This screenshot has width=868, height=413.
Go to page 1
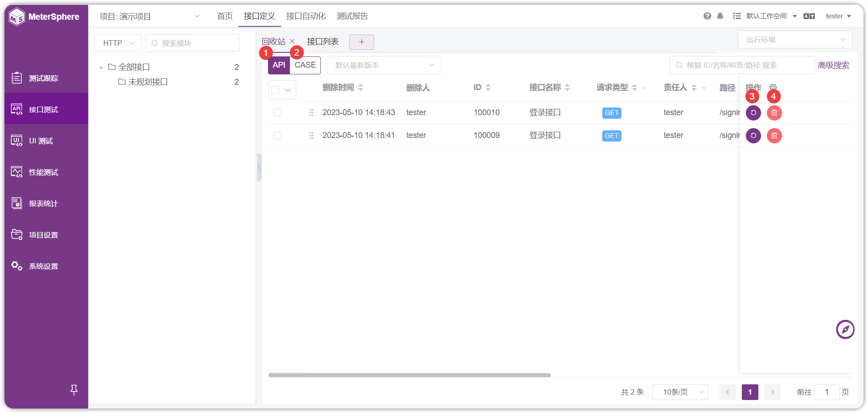(x=750, y=392)
